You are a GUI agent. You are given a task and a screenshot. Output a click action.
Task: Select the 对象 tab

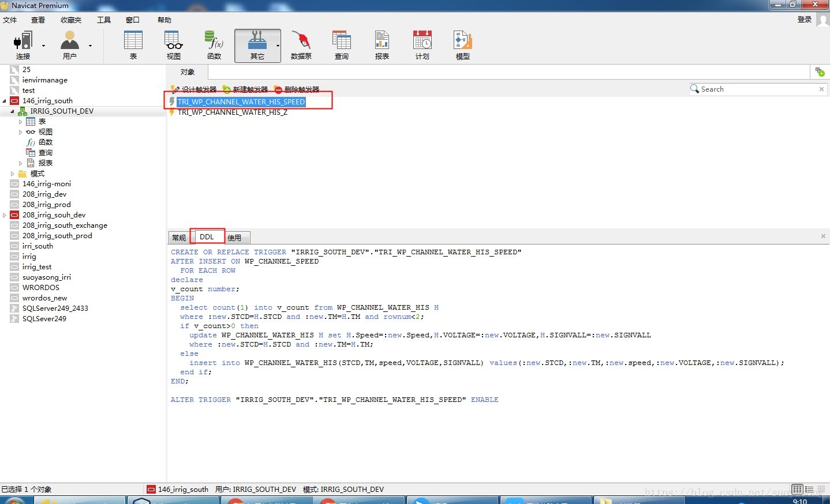(188, 72)
